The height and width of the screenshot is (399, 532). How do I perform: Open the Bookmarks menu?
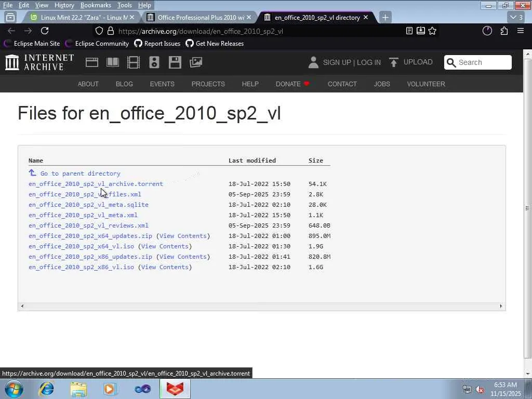tap(96, 5)
